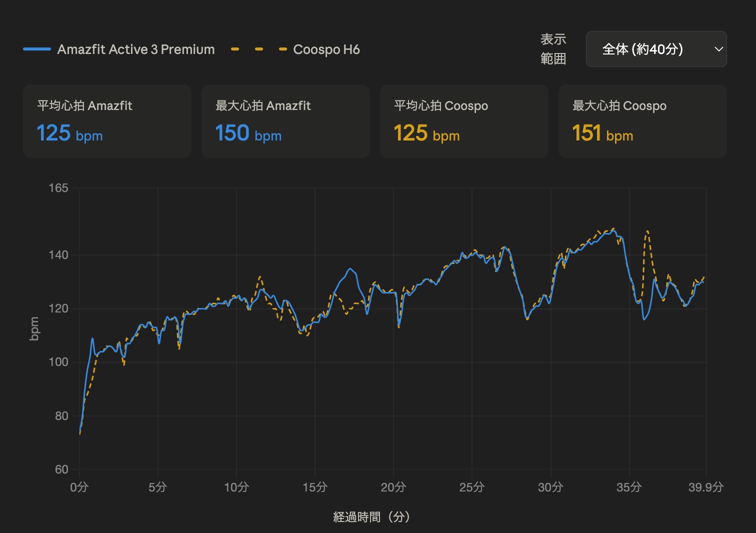The image size is (756, 533).
Task: Click the blue Amazfit legend line swatch
Action: 37,49
